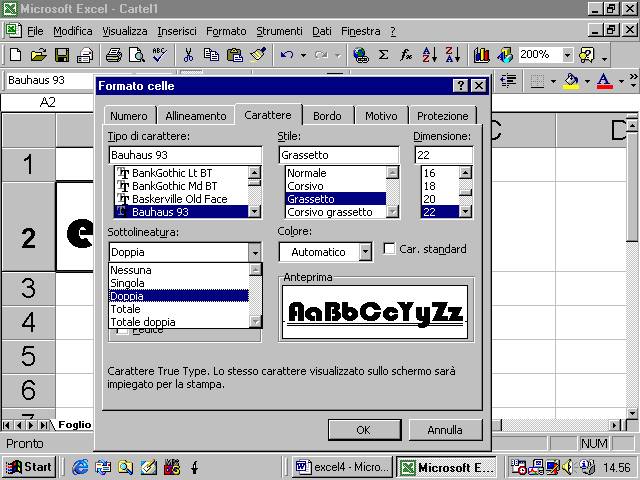Click the Paste clipboard icon

pyautogui.click(x=234, y=55)
